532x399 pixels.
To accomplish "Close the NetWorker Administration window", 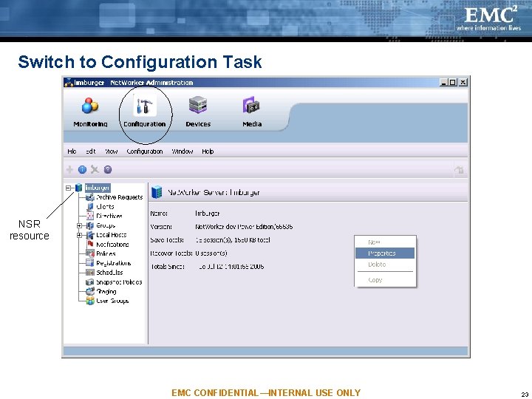I will pos(463,83).
